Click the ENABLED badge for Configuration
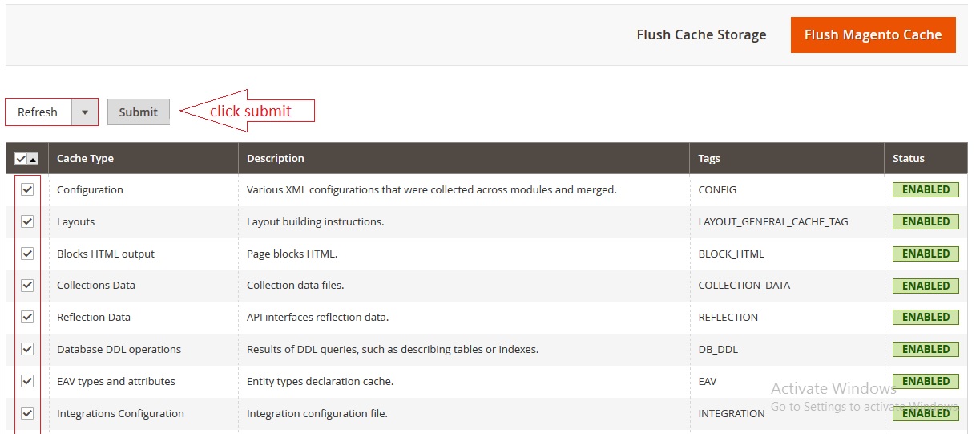Image resolution: width=980 pixels, height=434 pixels. (x=926, y=190)
